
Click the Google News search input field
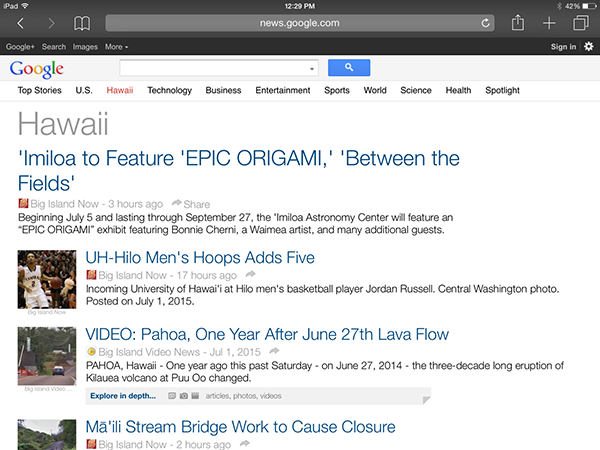point(219,68)
